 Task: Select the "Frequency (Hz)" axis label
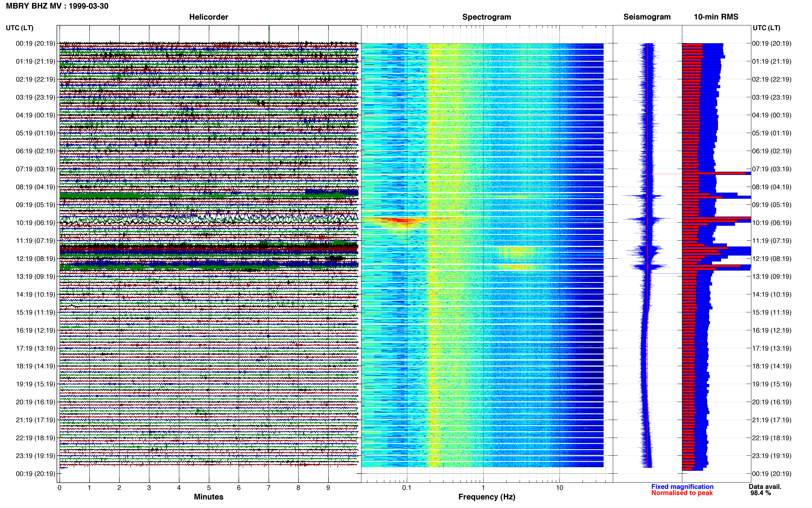coord(487,497)
